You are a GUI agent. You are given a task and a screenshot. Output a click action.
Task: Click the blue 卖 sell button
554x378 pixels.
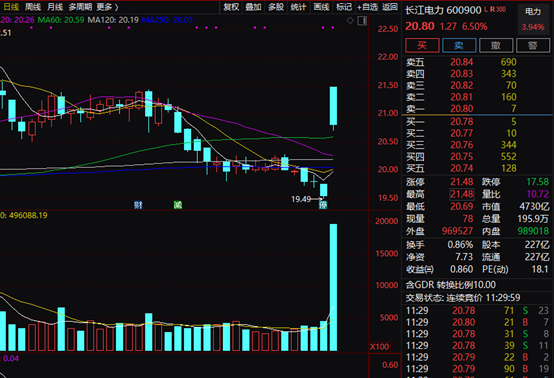(459, 45)
